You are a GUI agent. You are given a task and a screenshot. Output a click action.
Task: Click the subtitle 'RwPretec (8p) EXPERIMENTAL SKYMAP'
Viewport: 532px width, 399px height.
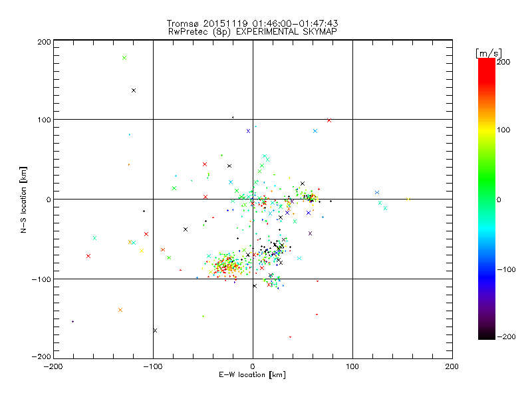click(x=252, y=31)
